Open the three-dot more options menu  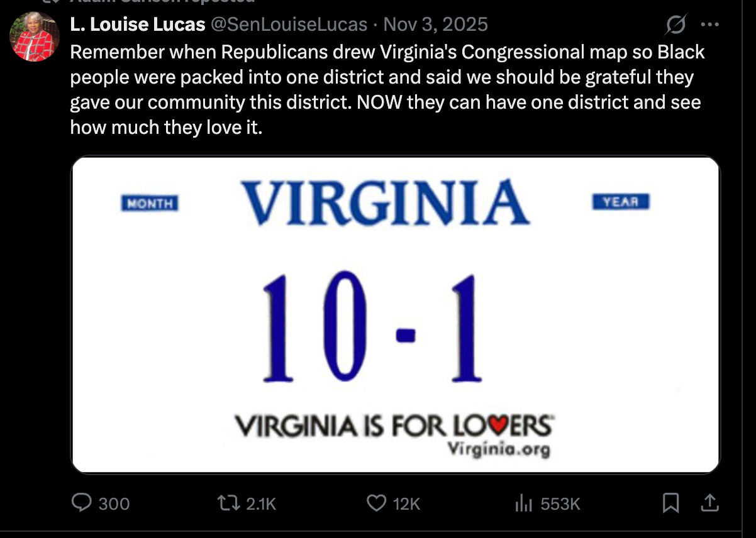709,24
